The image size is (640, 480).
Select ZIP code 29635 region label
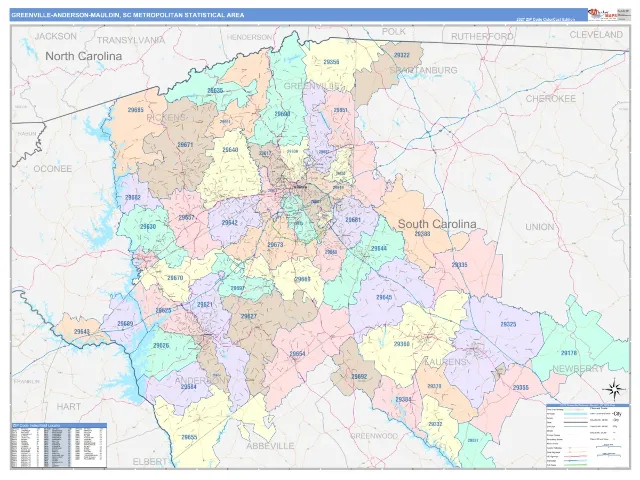click(x=215, y=91)
